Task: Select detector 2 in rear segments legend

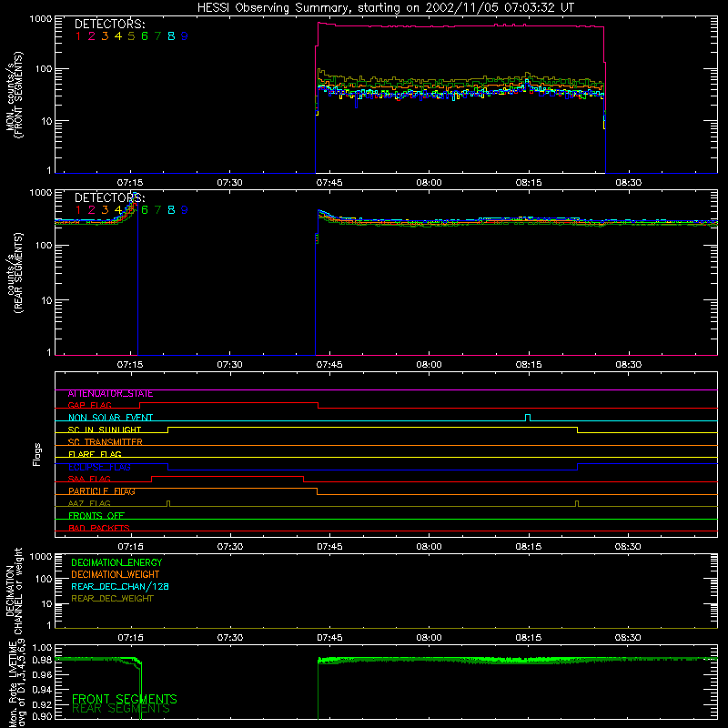Action: (x=92, y=210)
